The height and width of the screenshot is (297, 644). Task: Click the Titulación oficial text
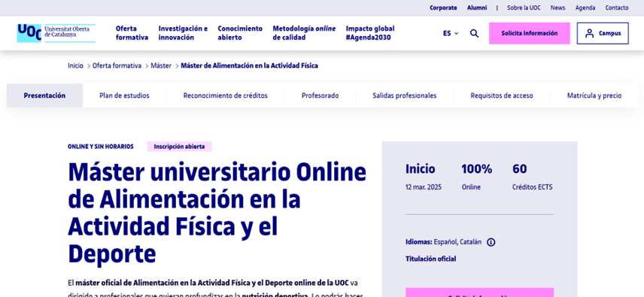click(431, 259)
